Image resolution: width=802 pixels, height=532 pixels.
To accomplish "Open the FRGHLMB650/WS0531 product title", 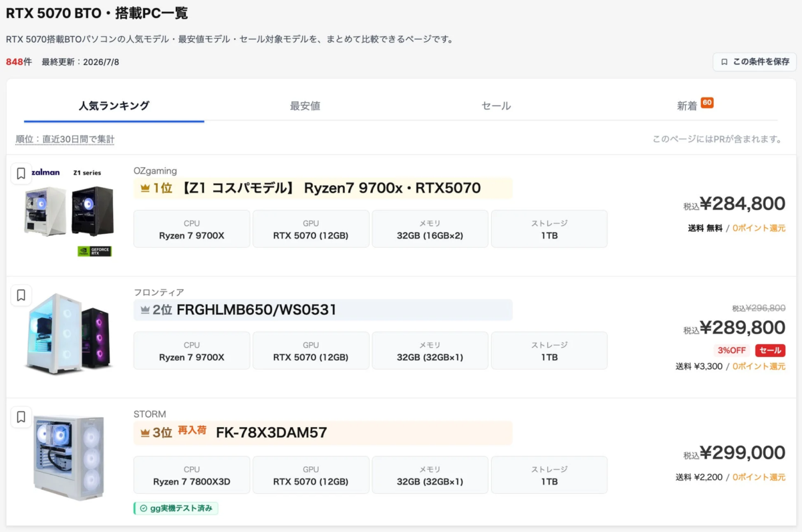I will pyautogui.click(x=257, y=310).
